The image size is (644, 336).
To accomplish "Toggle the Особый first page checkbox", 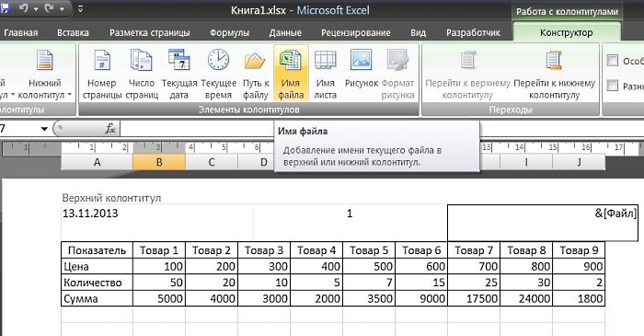I will pos(613,61).
